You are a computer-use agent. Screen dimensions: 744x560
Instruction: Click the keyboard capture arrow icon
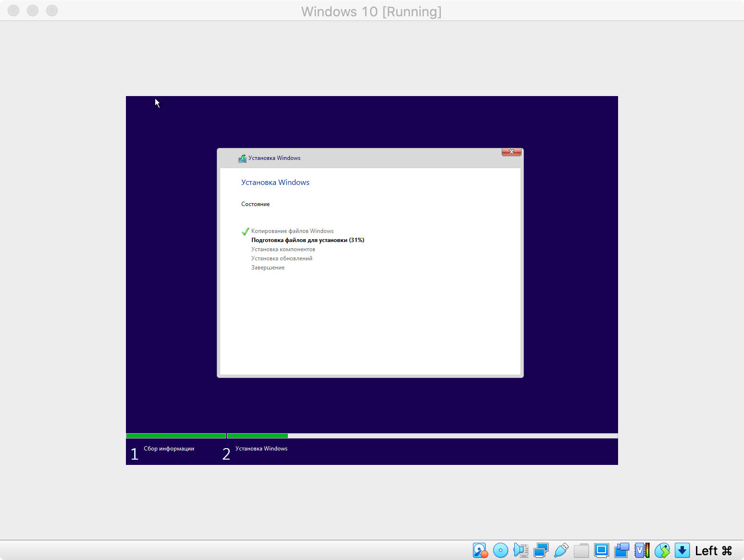(682, 550)
